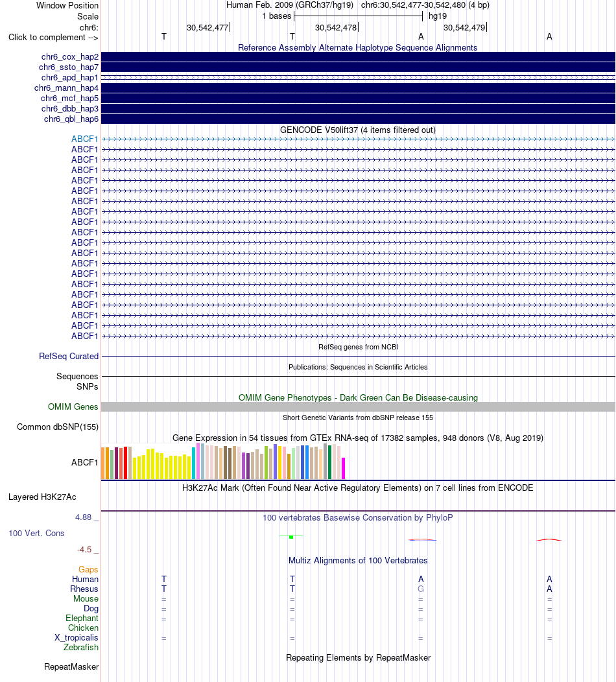The image size is (616, 682).
Task: Click the chr6:30,542,477-30,542,480 (4 bp) position text
Action: 425,5
